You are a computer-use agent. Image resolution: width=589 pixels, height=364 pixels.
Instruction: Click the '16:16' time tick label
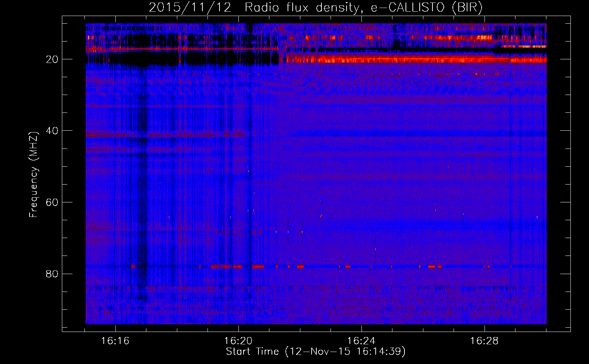coord(115,341)
